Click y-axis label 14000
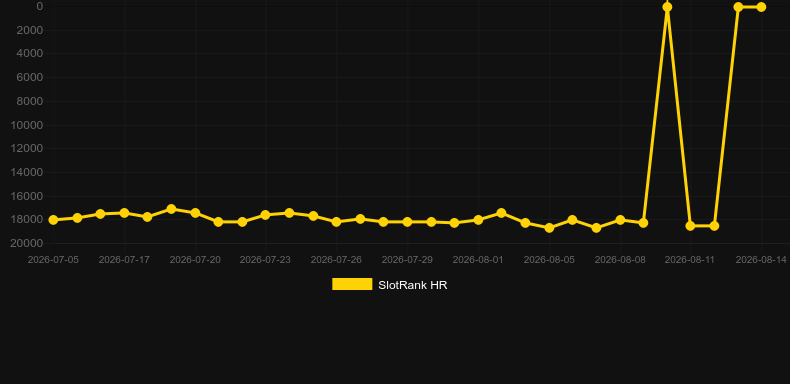 (27, 172)
